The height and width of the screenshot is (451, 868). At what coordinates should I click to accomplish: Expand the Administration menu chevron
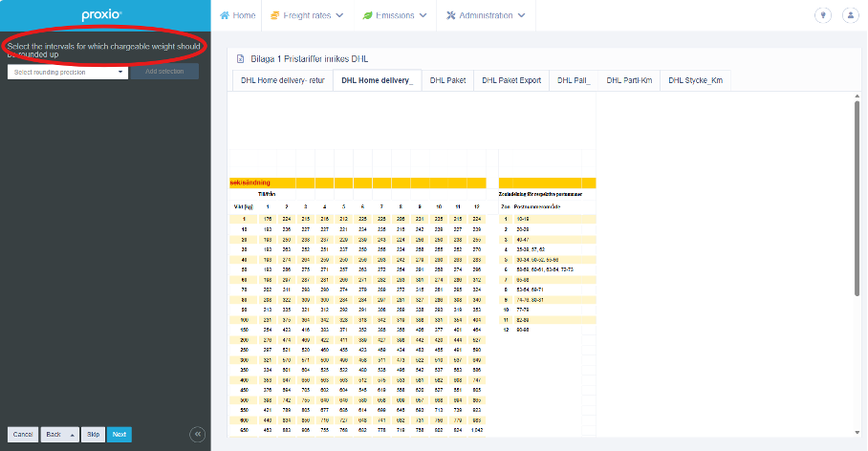pos(521,15)
